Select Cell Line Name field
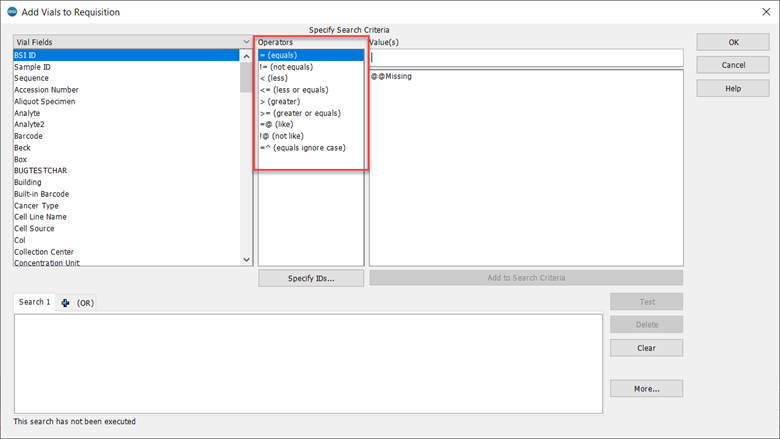Screen dimensions: 780x439 tap(126, 217)
